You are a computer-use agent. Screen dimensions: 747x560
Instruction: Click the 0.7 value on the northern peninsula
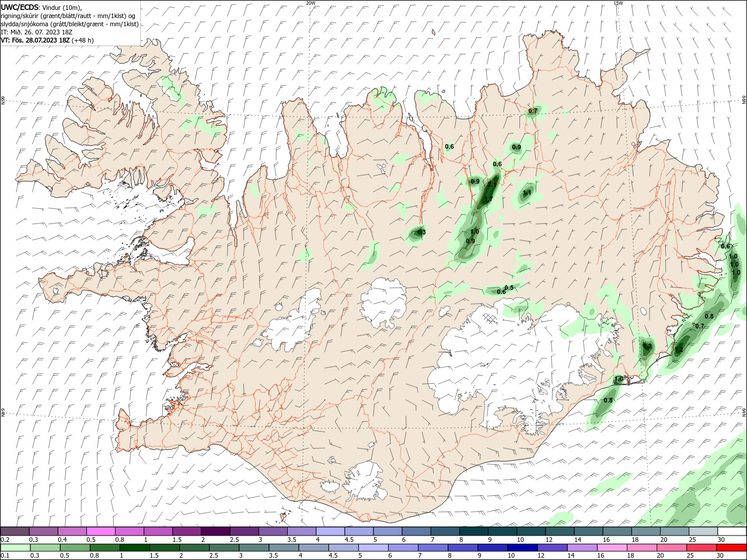(x=533, y=111)
